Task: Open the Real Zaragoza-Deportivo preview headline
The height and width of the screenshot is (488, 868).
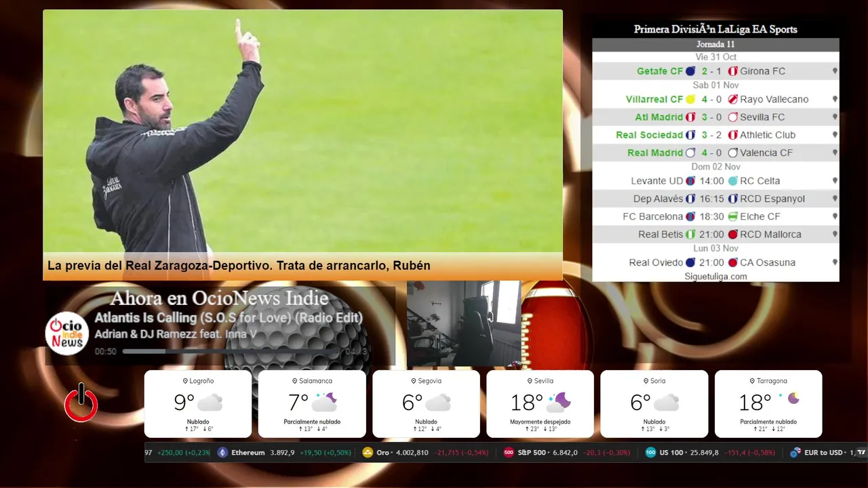Action: pos(239,266)
